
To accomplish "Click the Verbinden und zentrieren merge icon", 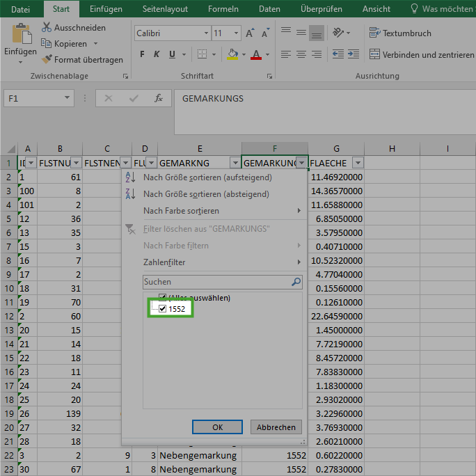I will [374, 54].
